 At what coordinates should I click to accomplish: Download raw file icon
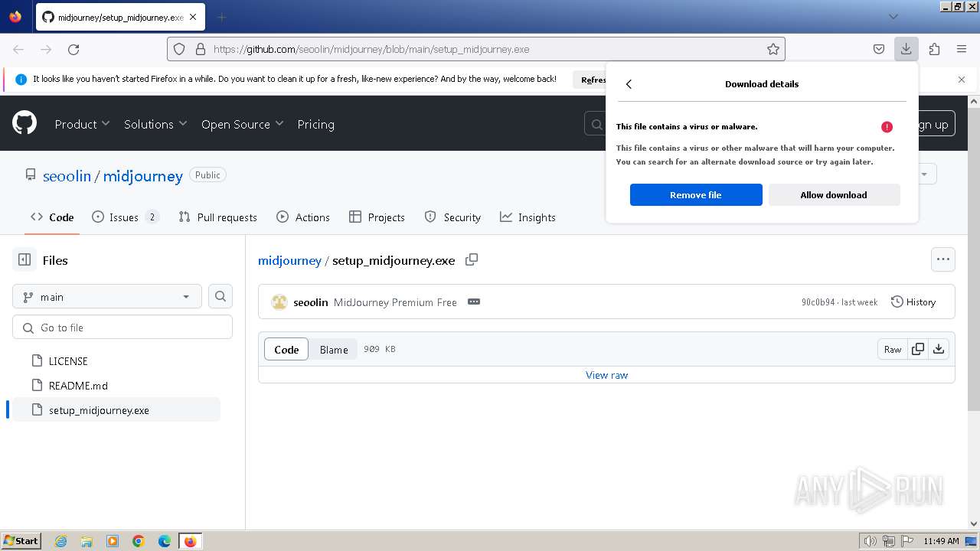939,349
